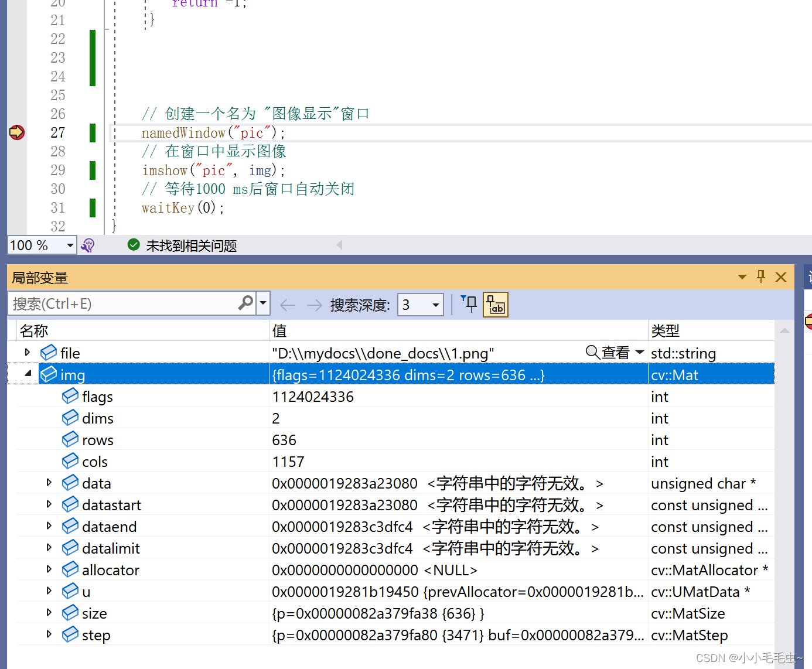Open the IntelliCode health indicator icon
Viewport: 812px width, 669px height.
[x=88, y=245]
